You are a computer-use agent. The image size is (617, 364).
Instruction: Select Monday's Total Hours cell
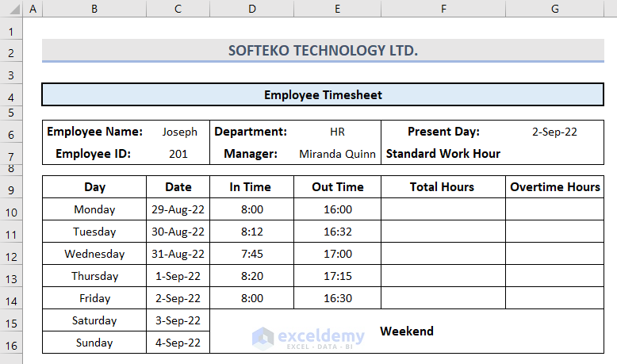(x=443, y=210)
